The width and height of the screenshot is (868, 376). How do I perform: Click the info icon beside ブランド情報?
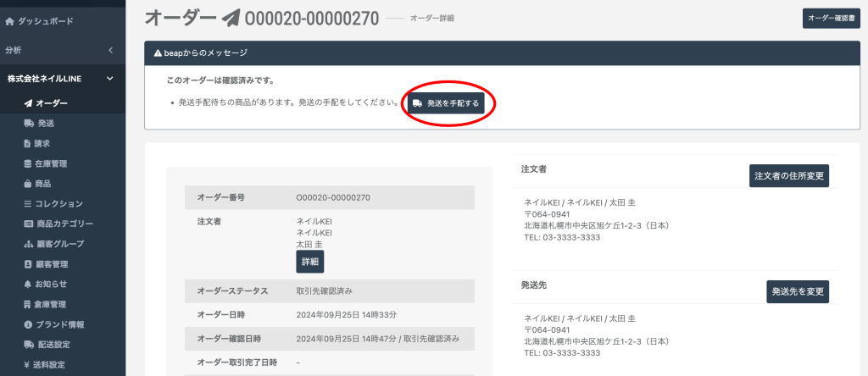pyautogui.click(x=28, y=324)
